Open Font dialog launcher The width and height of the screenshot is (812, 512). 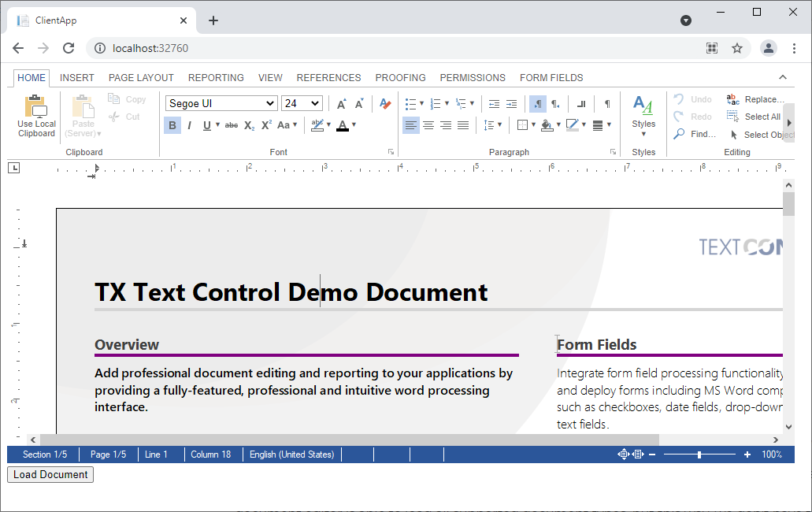click(x=391, y=152)
